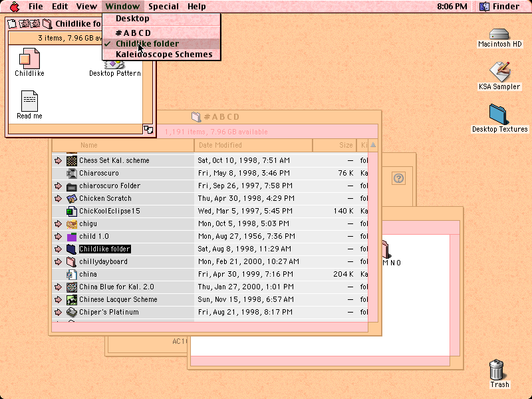
Task: Click the Chiaroscuro scheme file icon
Action: pyautogui.click(x=72, y=173)
